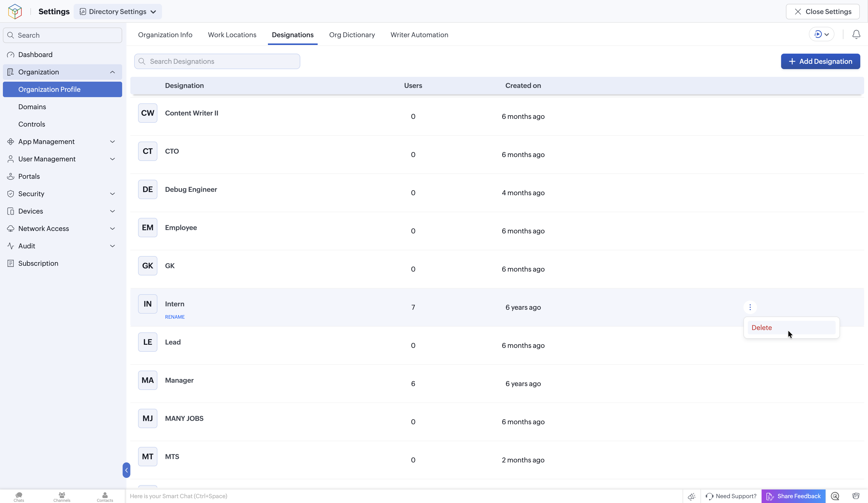Click the user count 6 for Manager

click(x=413, y=384)
